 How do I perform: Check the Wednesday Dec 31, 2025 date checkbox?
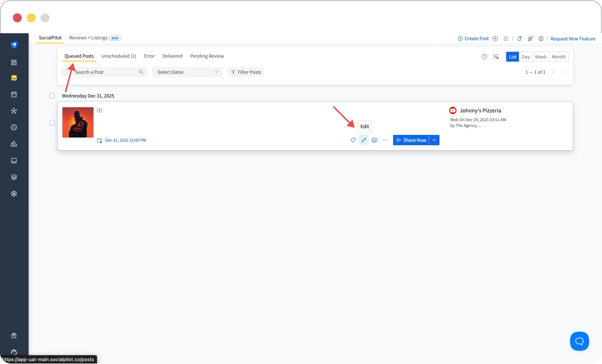52,96
